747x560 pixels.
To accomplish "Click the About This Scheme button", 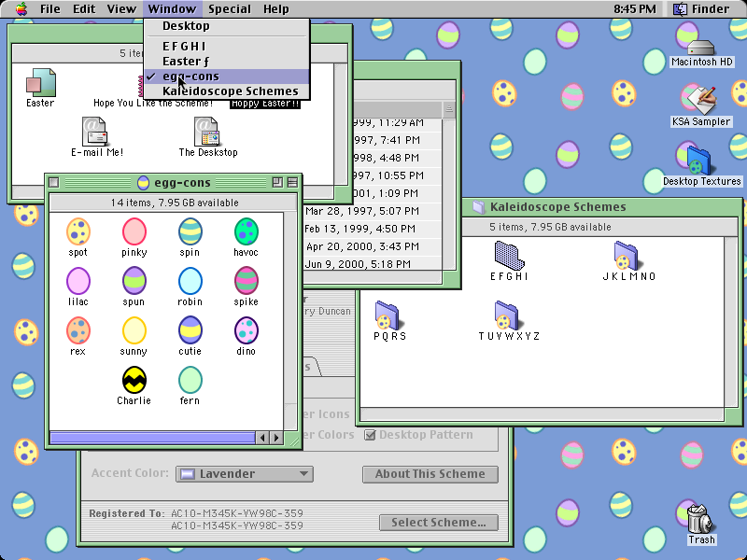I will [x=430, y=474].
